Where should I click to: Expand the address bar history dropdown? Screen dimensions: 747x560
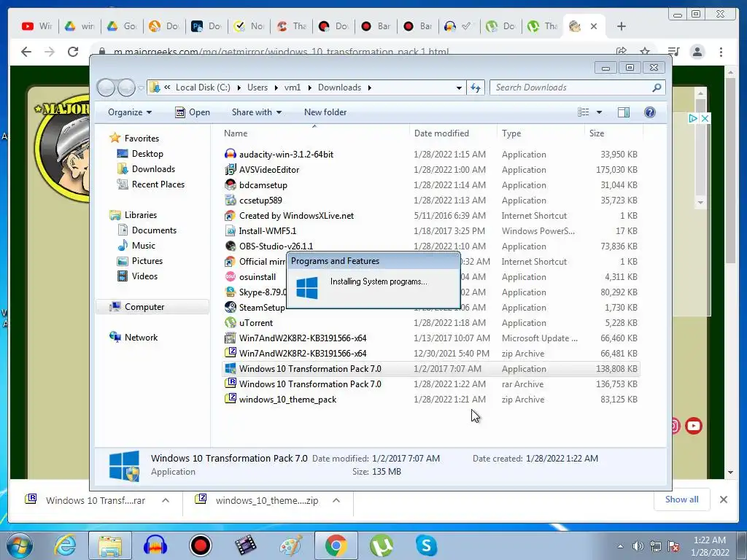point(459,87)
